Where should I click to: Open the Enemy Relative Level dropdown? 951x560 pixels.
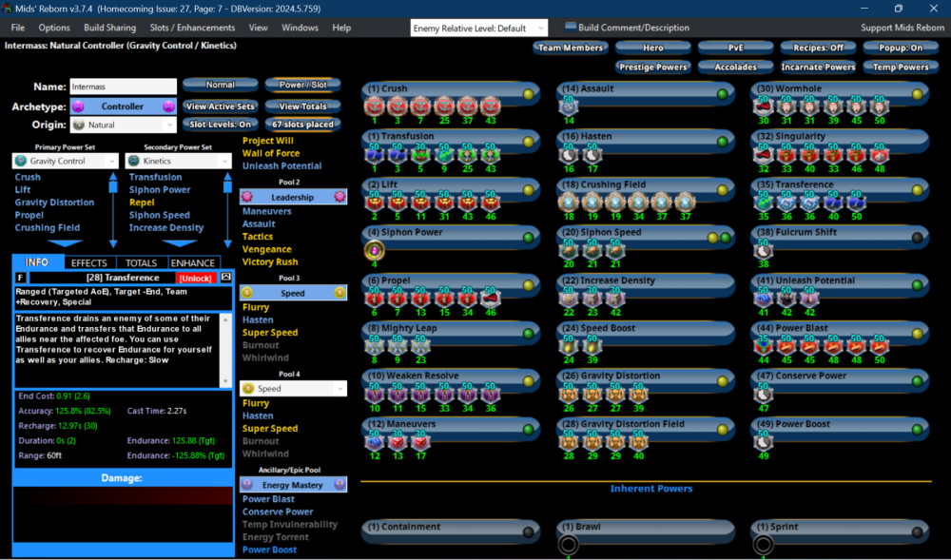pos(479,29)
